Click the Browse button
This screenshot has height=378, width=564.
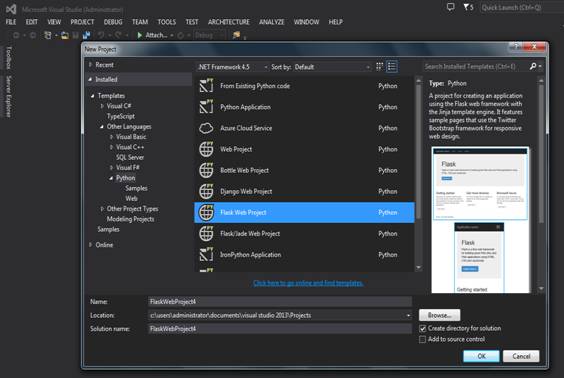click(439, 315)
